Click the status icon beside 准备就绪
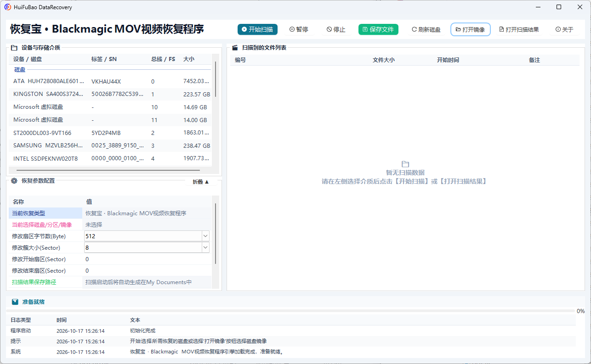Screen dimensions: 591x364 15,302
